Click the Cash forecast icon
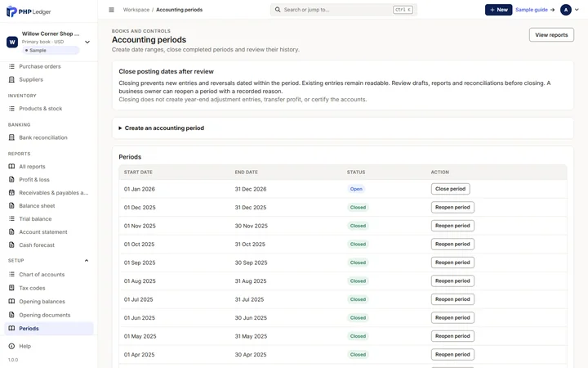This screenshot has height=368, width=588. point(11,245)
